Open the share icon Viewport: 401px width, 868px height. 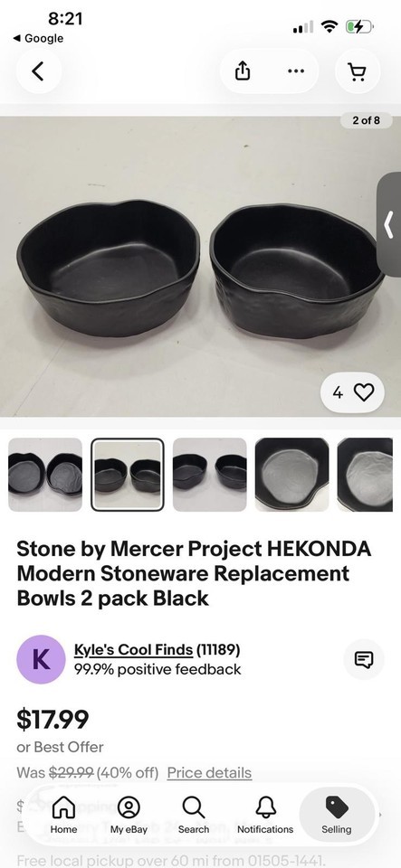click(243, 71)
